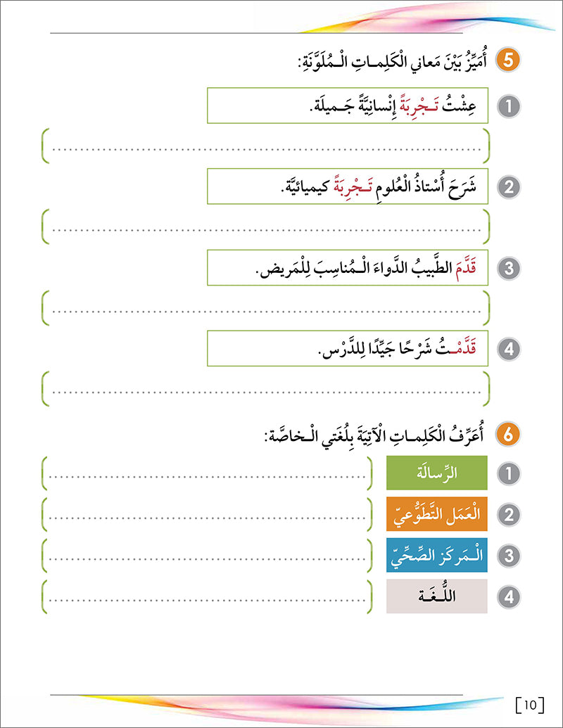This screenshot has width=563, height=728.
Task: Click the answer line under عشت تجربة sentence
Action: click(265, 146)
